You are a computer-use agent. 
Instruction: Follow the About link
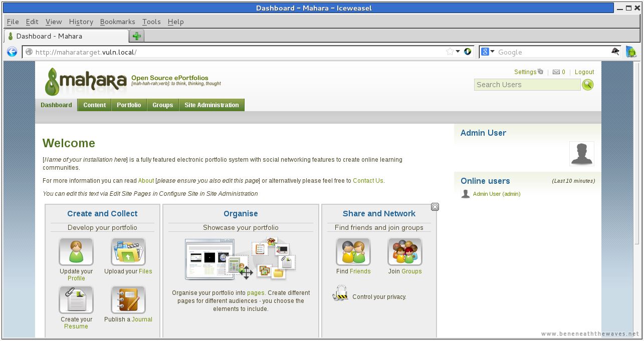(x=146, y=181)
